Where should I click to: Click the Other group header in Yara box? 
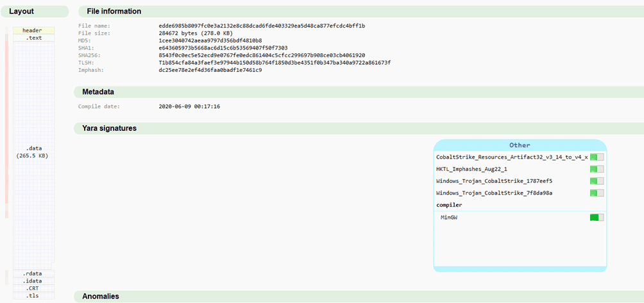point(520,145)
